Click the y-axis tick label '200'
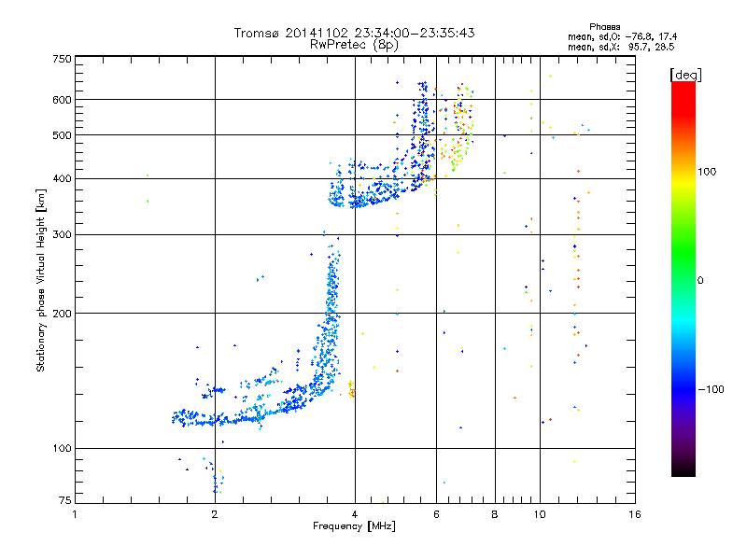The width and height of the screenshot is (747, 560). pyautogui.click(x=62, y=314)
